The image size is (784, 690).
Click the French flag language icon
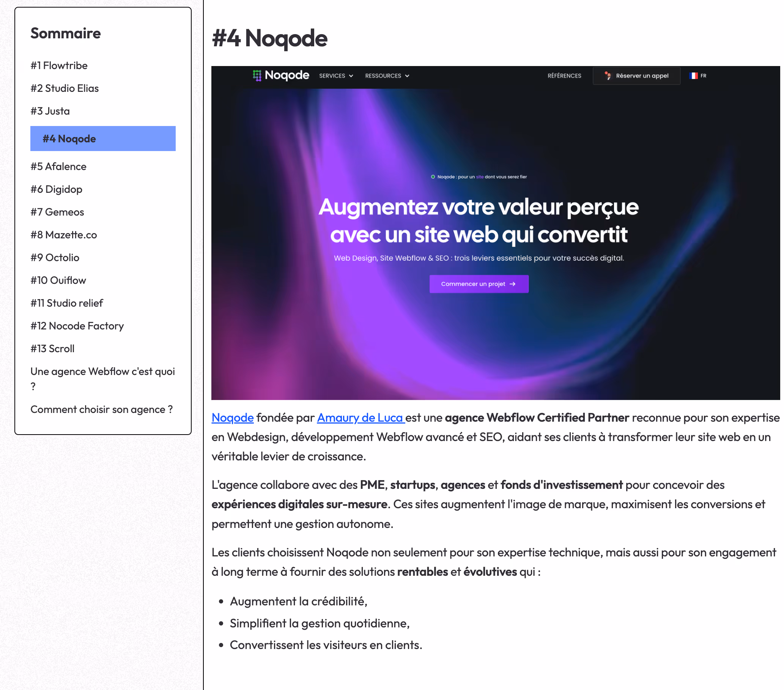coord(693,76)
